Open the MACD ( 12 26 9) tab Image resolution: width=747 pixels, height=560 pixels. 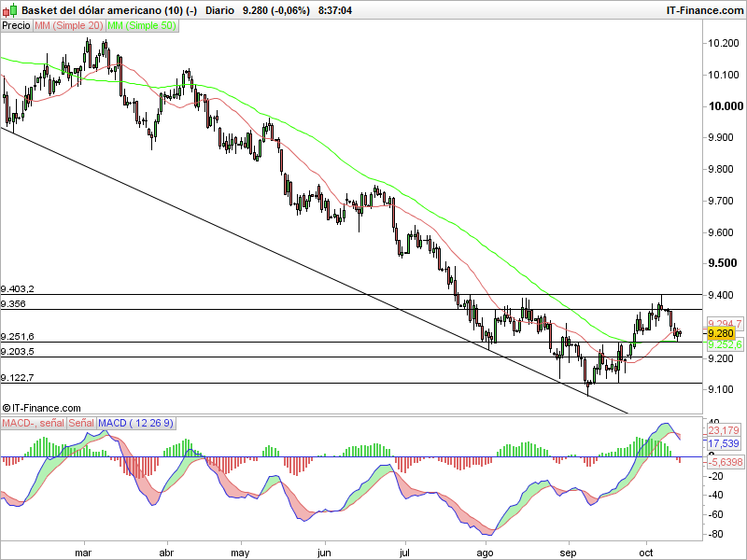(136, 423)
